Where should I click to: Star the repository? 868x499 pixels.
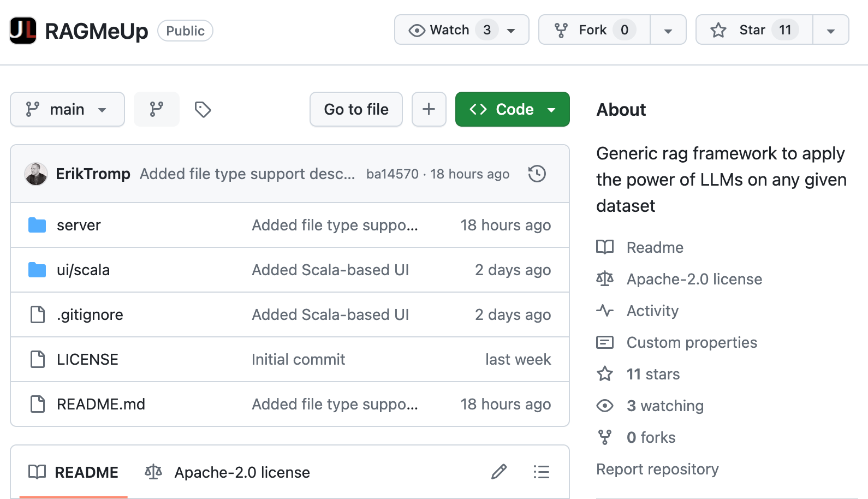tap(754, 29)
